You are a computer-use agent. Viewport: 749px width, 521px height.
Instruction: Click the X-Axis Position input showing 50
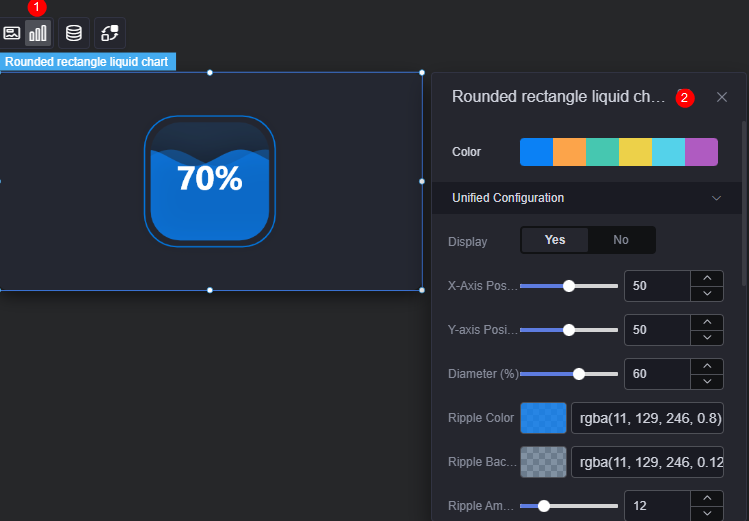[x=657, y=286]
